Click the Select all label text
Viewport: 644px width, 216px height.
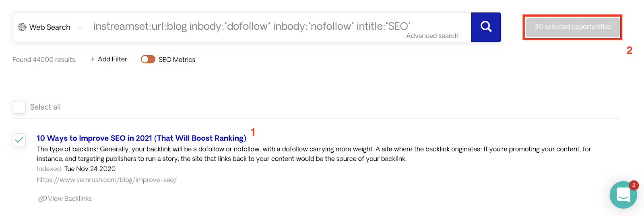pos(45,107)
